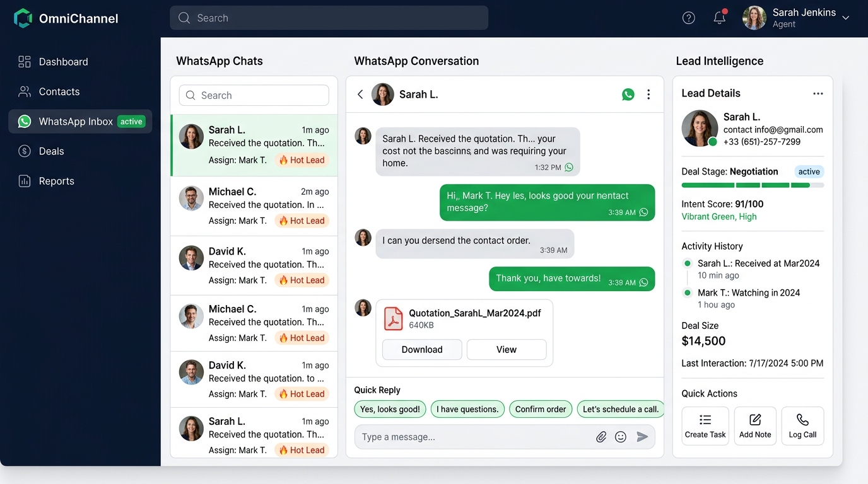Click the 'Vibrant Green, High' label
Viewport: 868px width, 484px height.
pyautogui.click(x=719, y=217)
